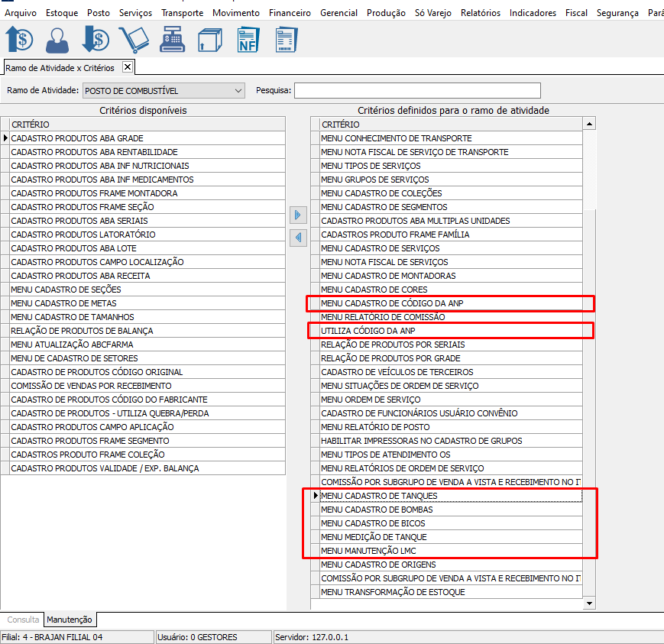Open the Estoque menu
The image size is (664, 644).
point(62,13)
